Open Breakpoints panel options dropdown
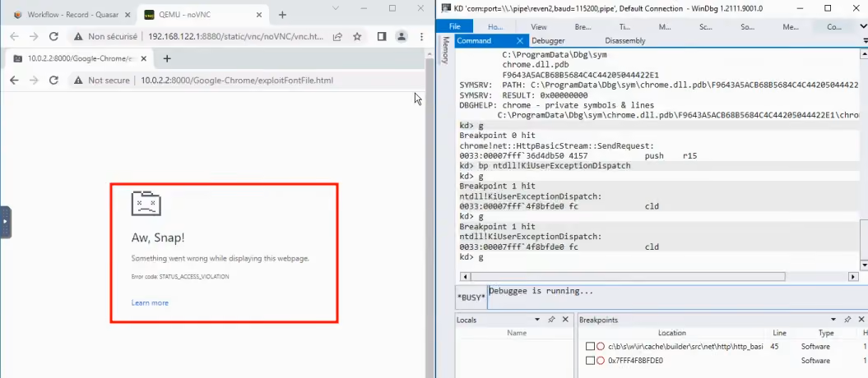The width and height of the screenshot is (868, 378). click(833, 320)
